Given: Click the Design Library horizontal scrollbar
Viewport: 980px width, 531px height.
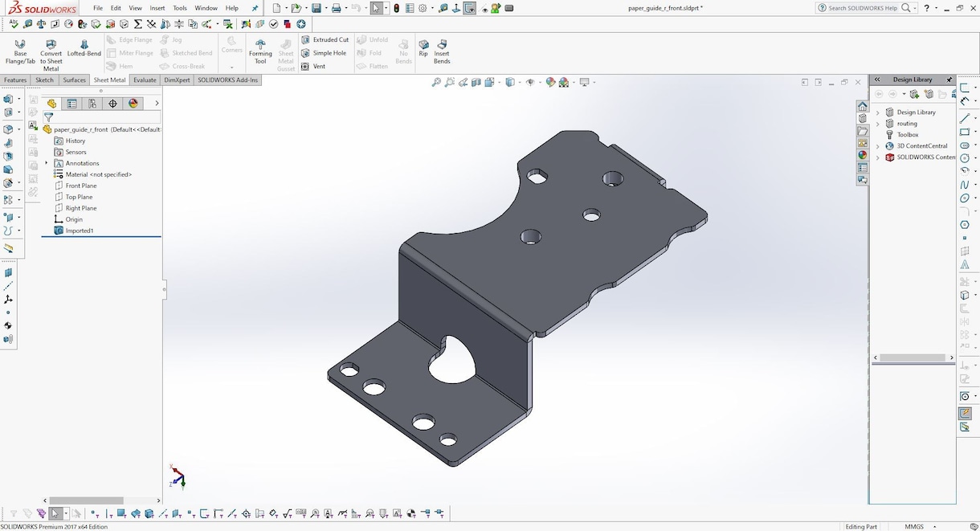Looking at the screenshot, I should 913,357.
